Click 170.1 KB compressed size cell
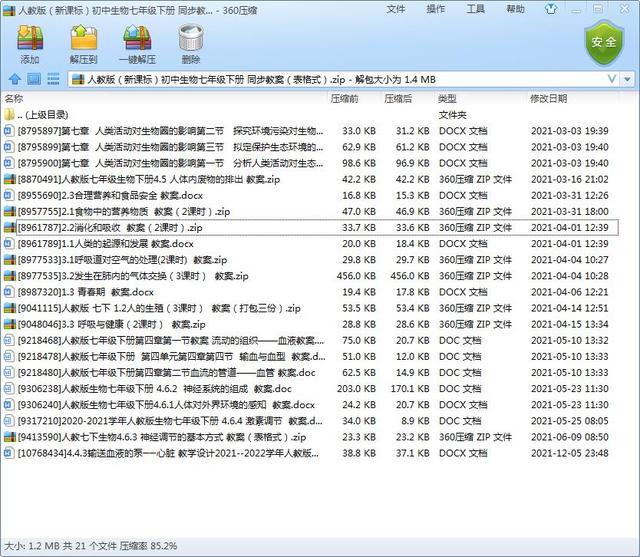This screenshot has height=557, width=640. [x=410, y=388]
